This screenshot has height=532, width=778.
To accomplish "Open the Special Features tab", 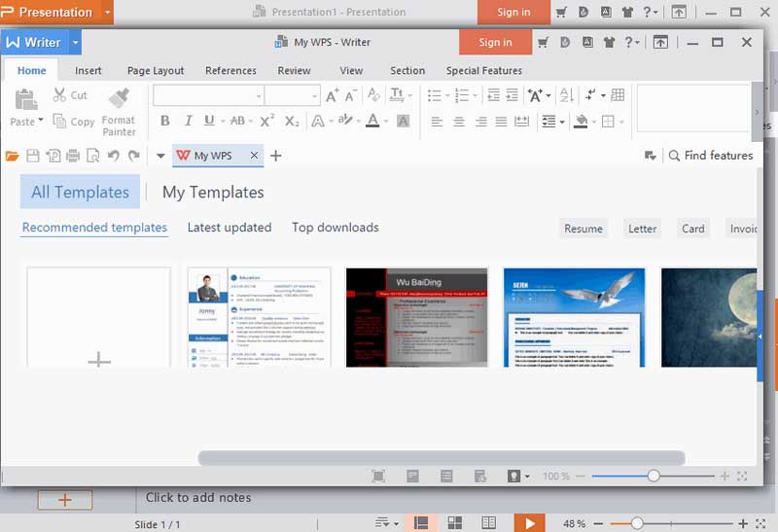I will 483,70.
